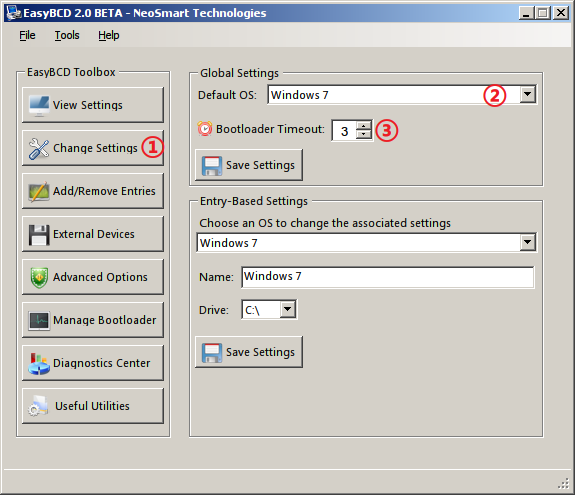Screen dimensions: 575x495
Task: Click the Bootloader Timeout alarm clock icon
Action: coord(205,129)
